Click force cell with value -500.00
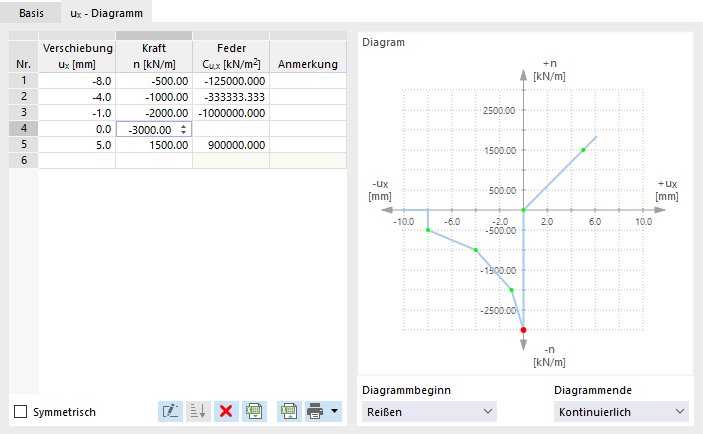Screen dimensions: 703x434 click(154, 81)
